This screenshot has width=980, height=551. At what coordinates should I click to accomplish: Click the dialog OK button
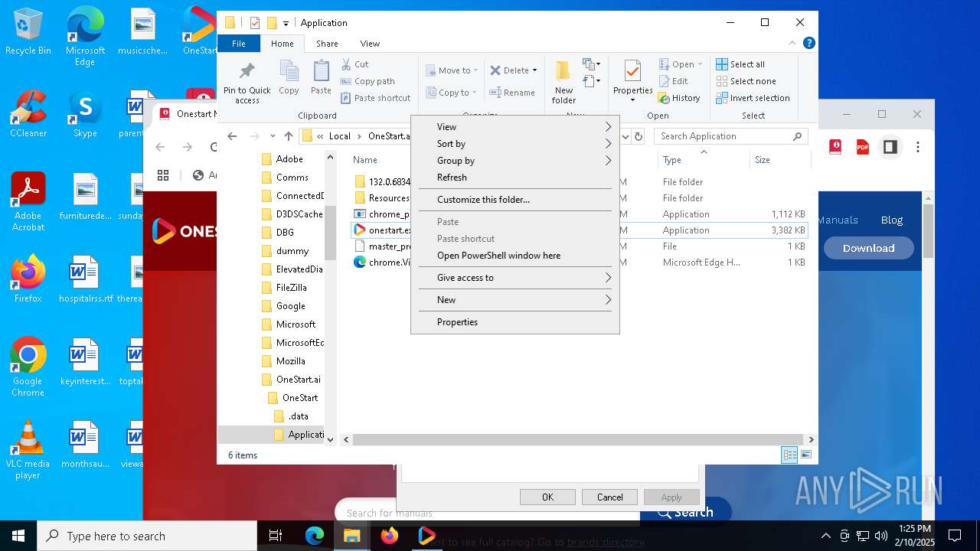tap(547, 497)
